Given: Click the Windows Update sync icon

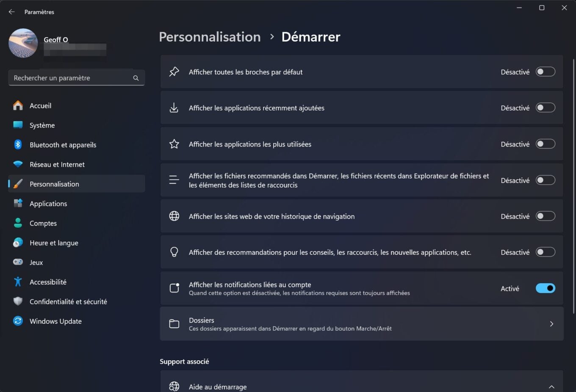Looking at the screenshot, I should [18, 321].
